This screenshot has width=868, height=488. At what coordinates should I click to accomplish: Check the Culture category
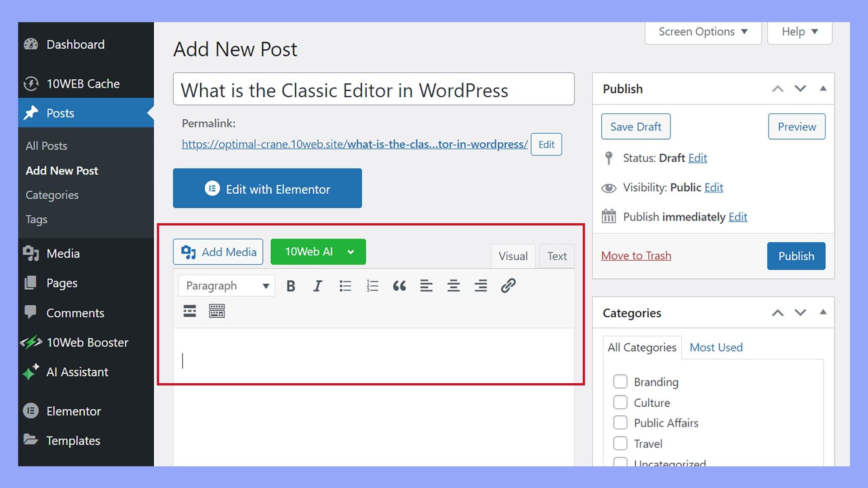pos(620,402)
